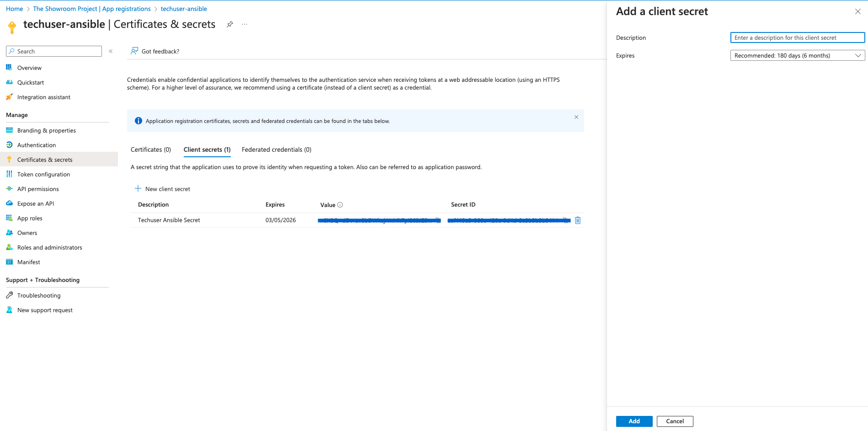Click the Expires column header
868x431 pixels.
[275, 205]
